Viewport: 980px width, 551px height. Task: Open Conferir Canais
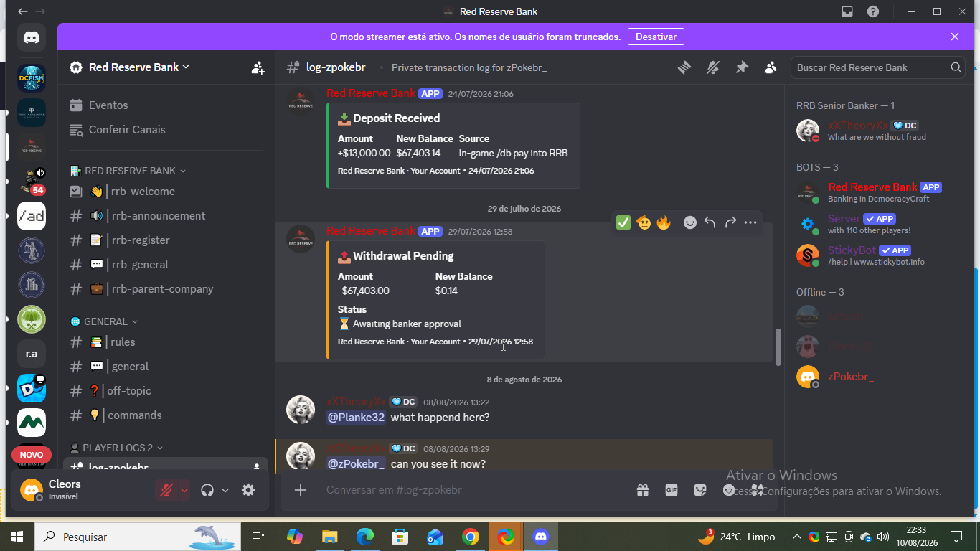tap(166, 130)
